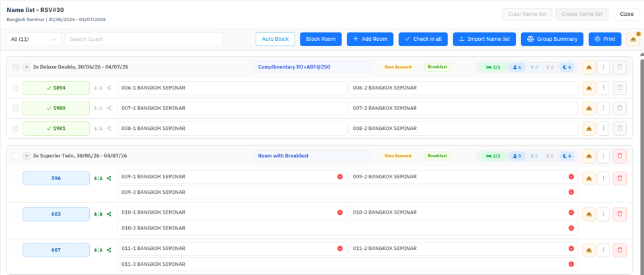The image size is (644, 275).
Task: Open the Room with Breakfast rate plan field
Action: pos(312,156)
